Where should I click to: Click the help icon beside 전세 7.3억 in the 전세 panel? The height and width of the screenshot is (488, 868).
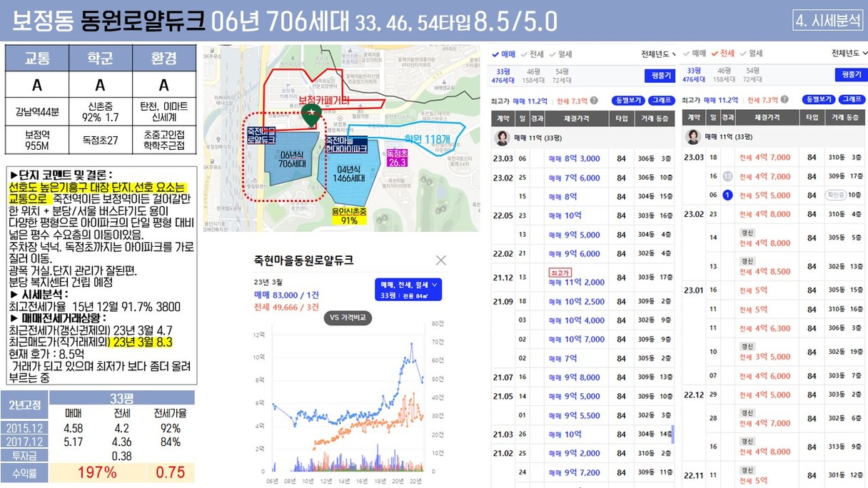[x=784, y=101]
